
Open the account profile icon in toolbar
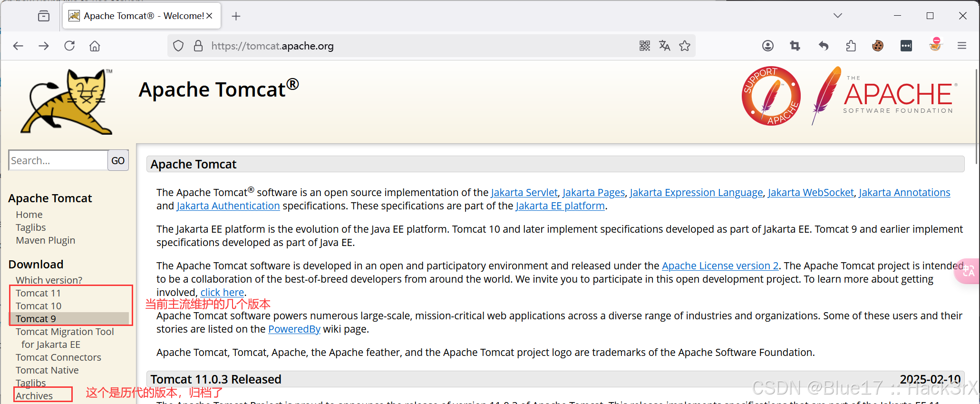(768, 46)
